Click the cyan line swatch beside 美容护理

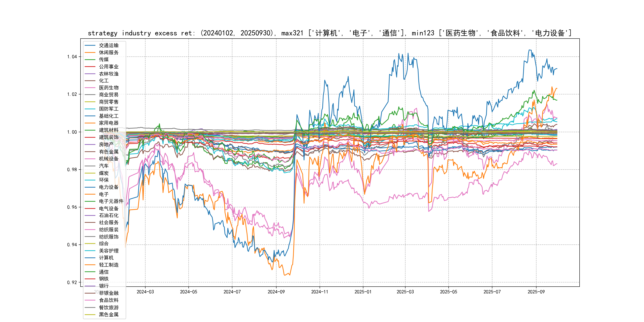(x=90, y=250)
